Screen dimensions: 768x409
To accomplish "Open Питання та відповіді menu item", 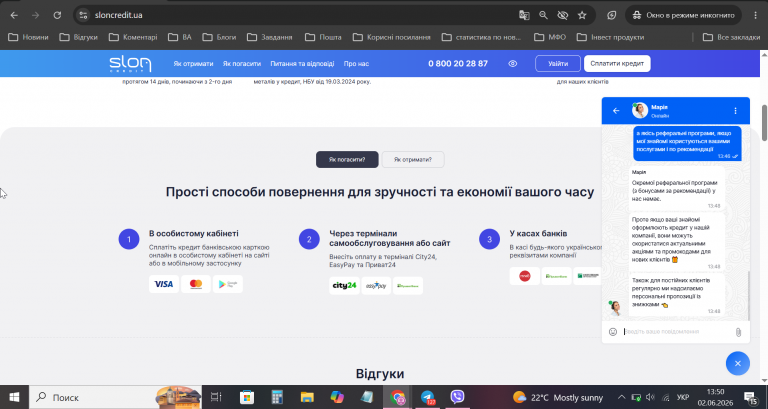I will [x=302, y=64].
